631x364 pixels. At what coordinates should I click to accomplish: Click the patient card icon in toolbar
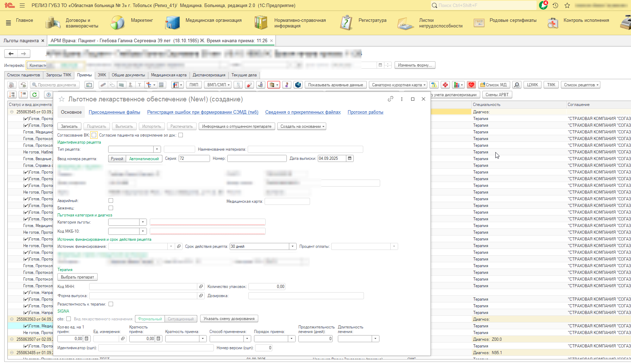89,85
